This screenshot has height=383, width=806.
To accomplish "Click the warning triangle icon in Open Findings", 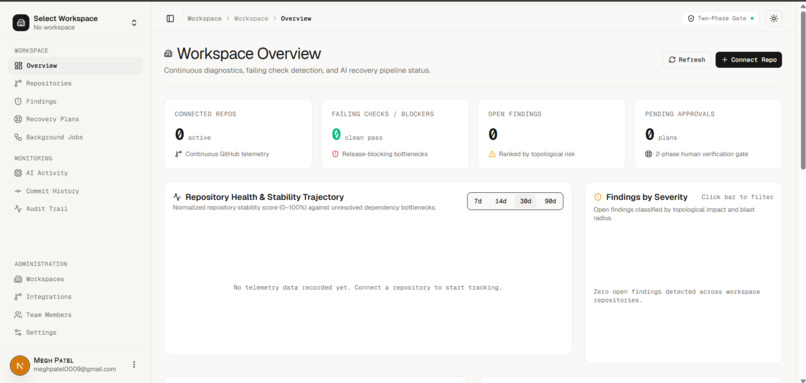I will [492, 154].
